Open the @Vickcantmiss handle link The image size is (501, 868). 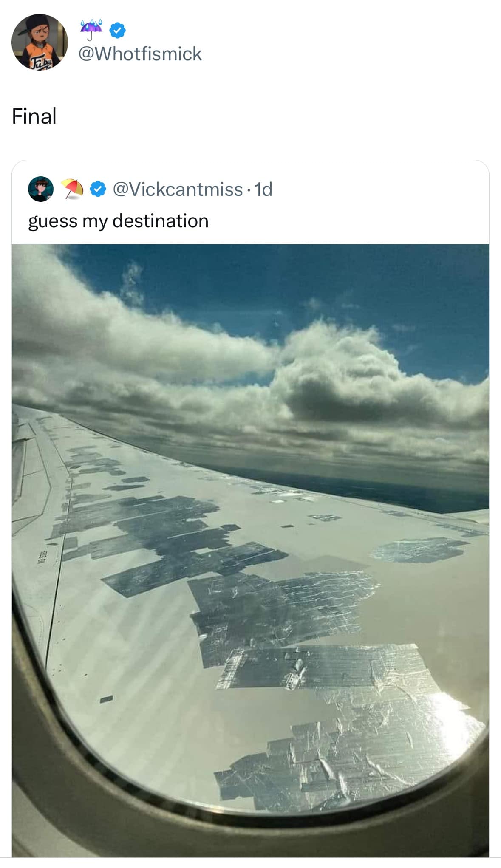tap(177, 189)
